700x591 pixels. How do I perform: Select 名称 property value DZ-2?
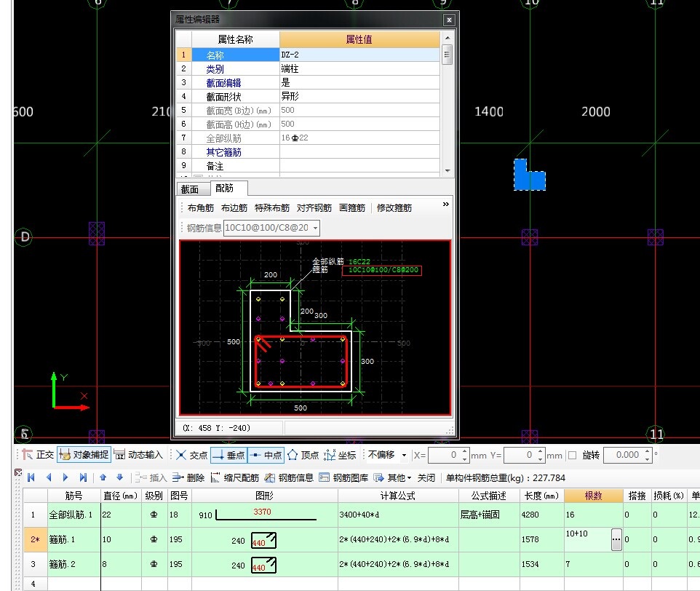(x=359, y=55)
